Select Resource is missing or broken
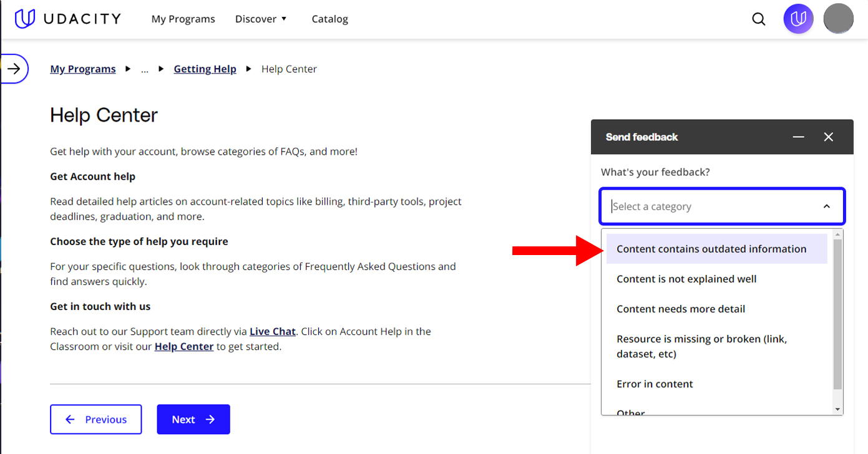868x454 pixels. click(x=717, y=346)
